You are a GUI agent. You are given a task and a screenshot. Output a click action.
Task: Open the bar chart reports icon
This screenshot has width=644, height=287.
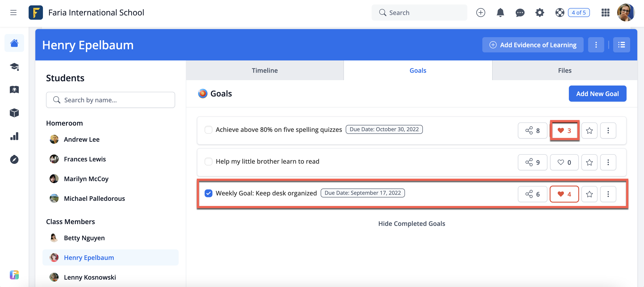coord(14,136)
